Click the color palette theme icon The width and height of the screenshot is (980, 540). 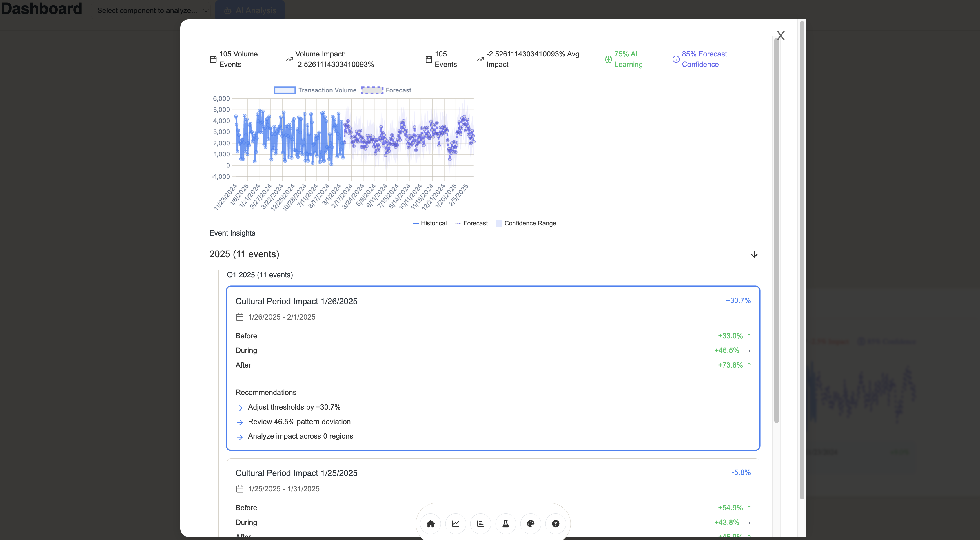[531, 524]
